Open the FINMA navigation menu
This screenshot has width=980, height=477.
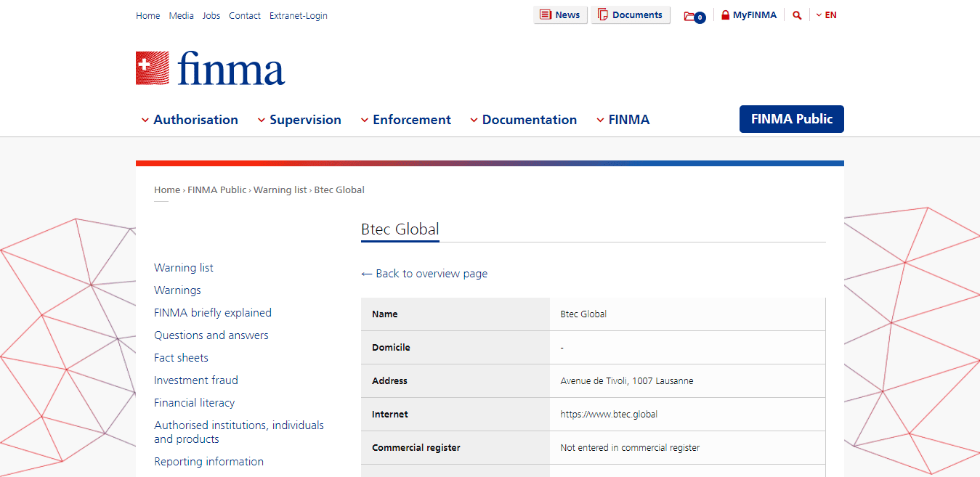coord(623,120)
